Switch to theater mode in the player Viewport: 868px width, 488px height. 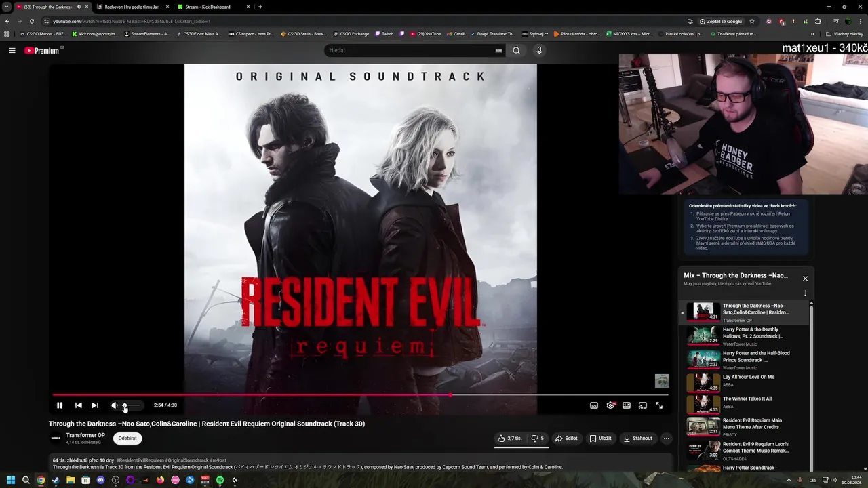coord(627,405)
